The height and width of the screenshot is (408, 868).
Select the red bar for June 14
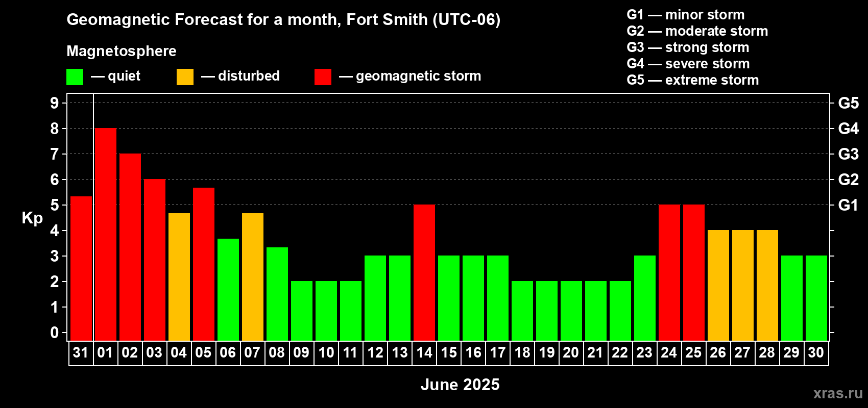424,272
